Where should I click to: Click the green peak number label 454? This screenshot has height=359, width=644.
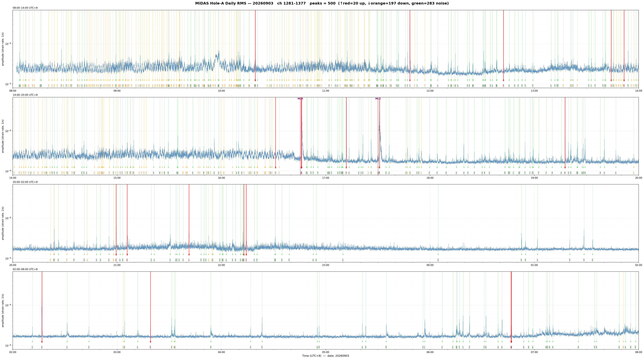tap(89, 347)
